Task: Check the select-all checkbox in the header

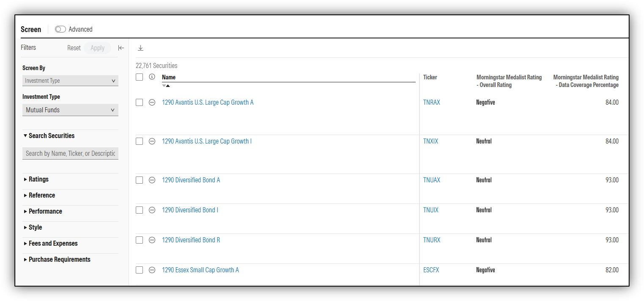Action: [139, 77]
